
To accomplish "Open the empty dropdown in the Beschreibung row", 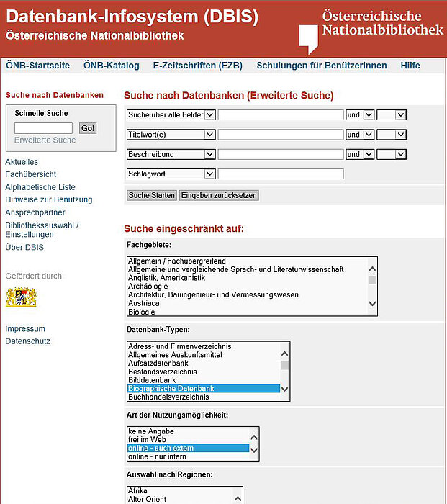I will click(392, 154).
